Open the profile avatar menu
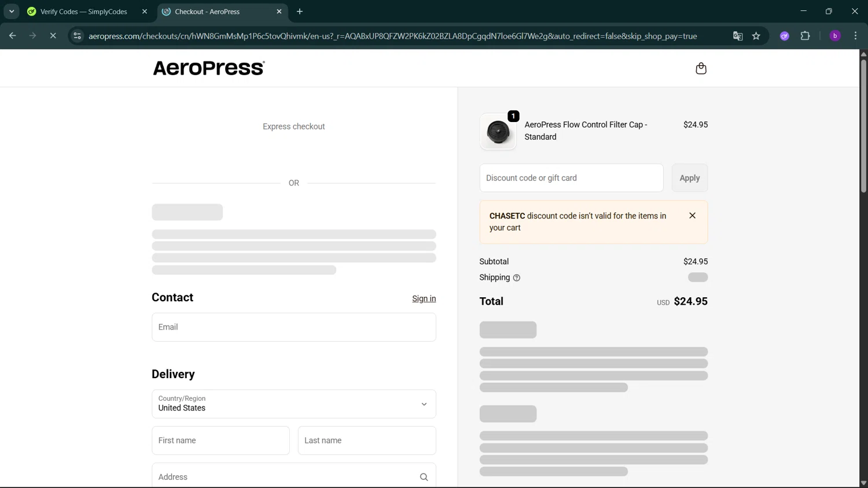 [835, 36]
